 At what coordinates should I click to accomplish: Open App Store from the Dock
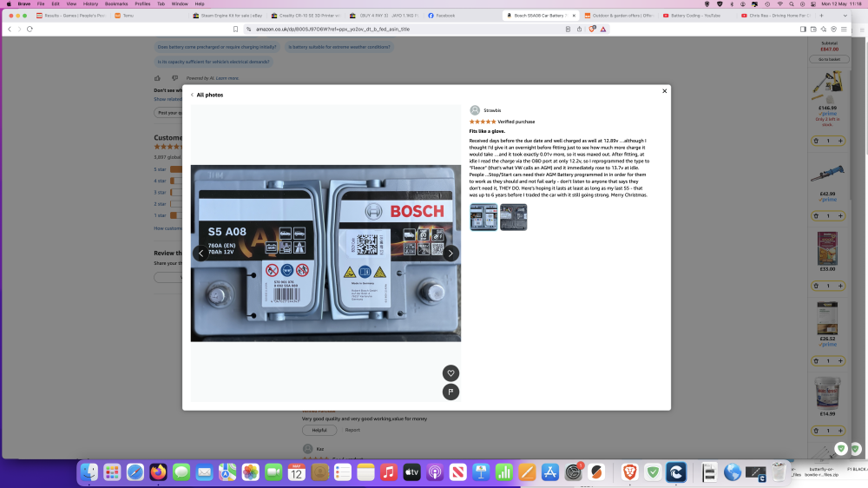[549, 472]
